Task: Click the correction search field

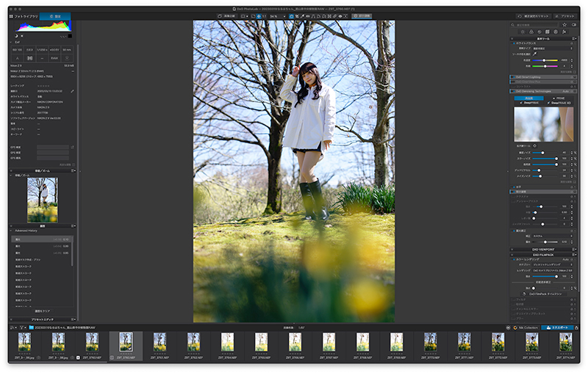Action: (534, 25)
